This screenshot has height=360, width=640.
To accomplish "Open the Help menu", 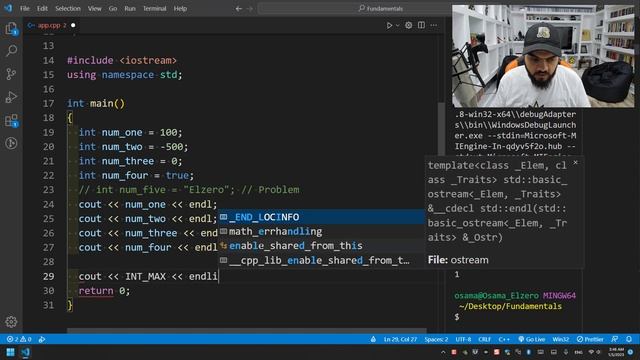I will pos(180,9).
